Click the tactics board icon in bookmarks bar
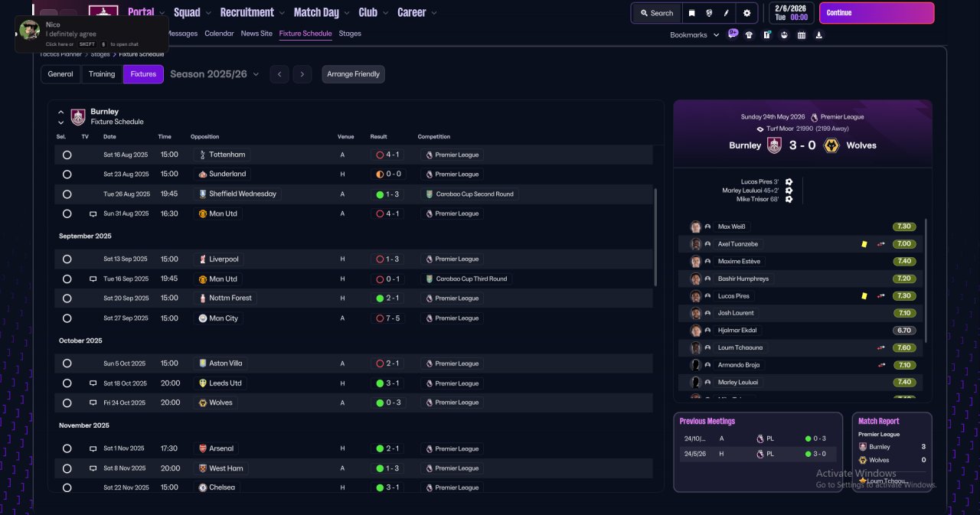This screenshot has width=980, height=515. [766, 34]
